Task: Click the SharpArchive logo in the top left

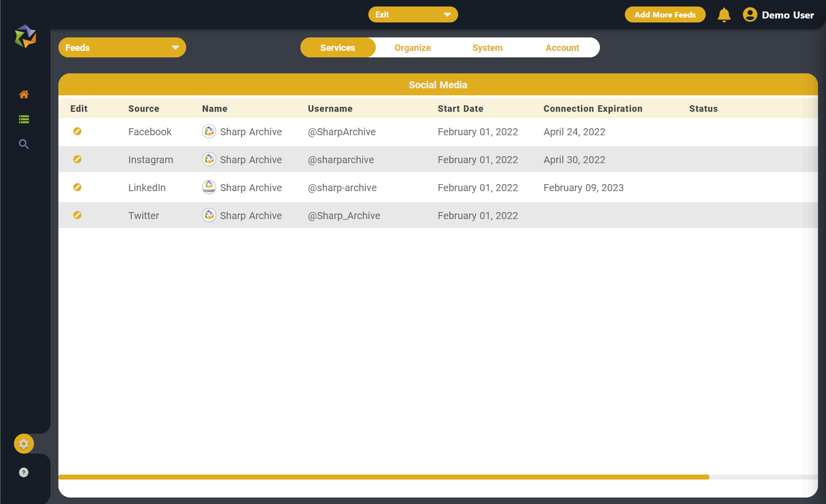Action: pos(25,36)
